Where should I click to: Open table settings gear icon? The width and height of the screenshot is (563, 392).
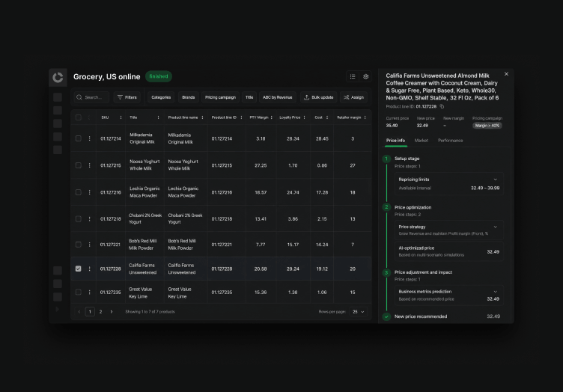pos(366,76)
